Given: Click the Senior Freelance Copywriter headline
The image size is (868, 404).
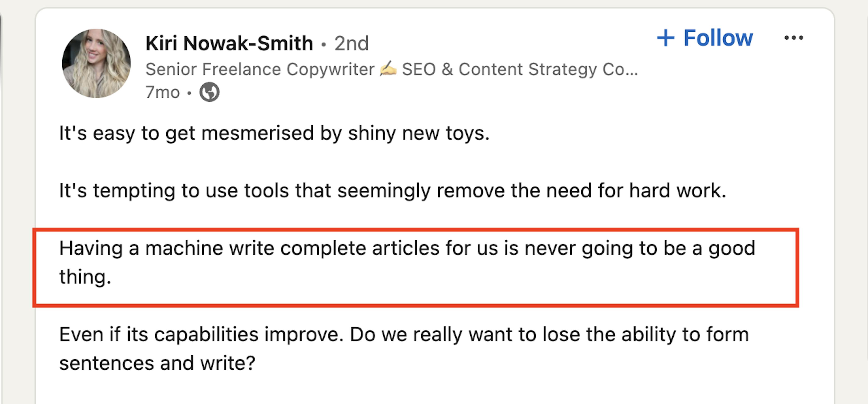Looking at the screenshot, I should point(260,69).
